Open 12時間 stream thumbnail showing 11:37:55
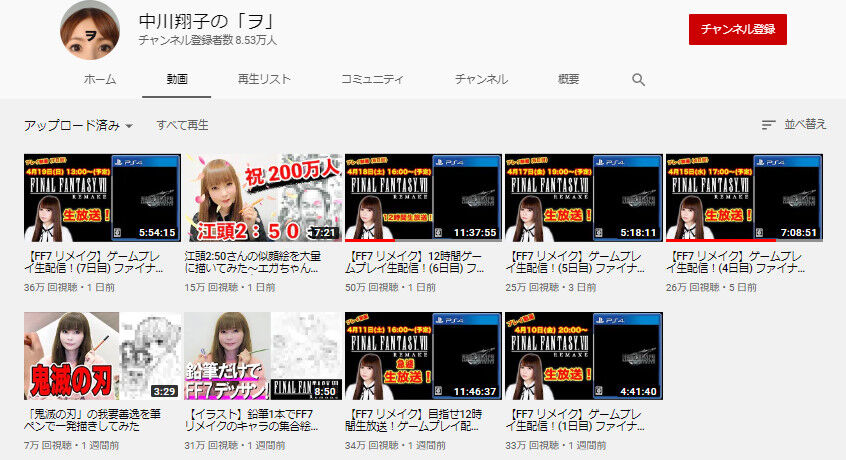The width and height of the screenshot is (846, 460). point(423,197)
